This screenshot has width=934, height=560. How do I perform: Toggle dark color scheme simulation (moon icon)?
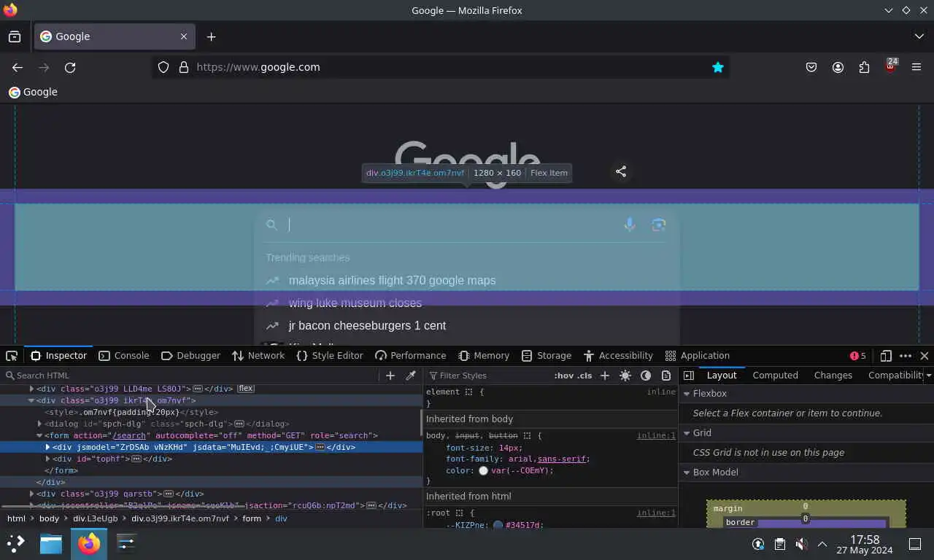click(x=646, y=376)
